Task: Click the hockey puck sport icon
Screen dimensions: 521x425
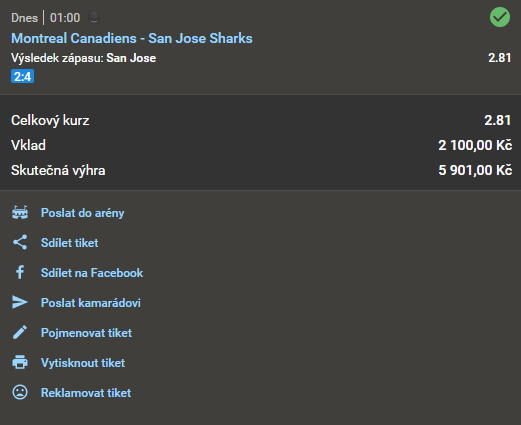Action: (94, 17)
